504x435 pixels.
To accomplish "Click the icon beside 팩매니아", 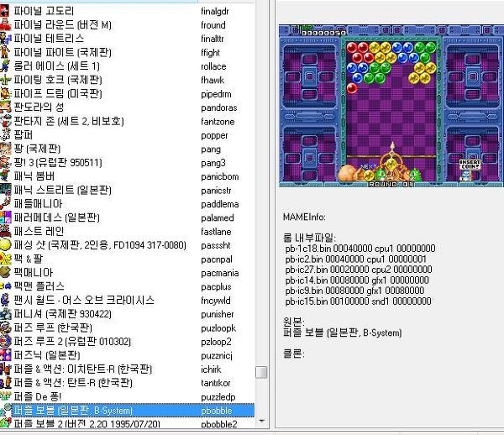I will tap(5, 272).
